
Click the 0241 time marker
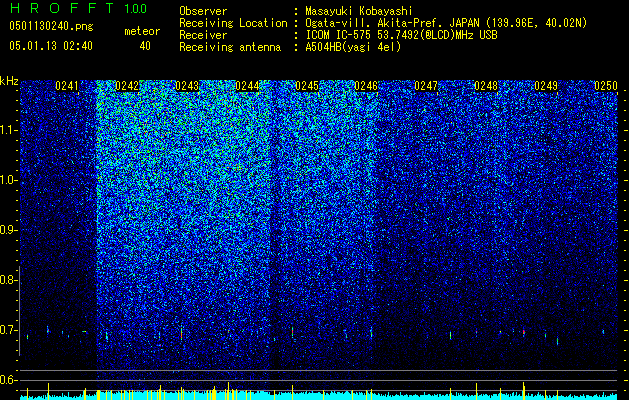tap(67, 86)
